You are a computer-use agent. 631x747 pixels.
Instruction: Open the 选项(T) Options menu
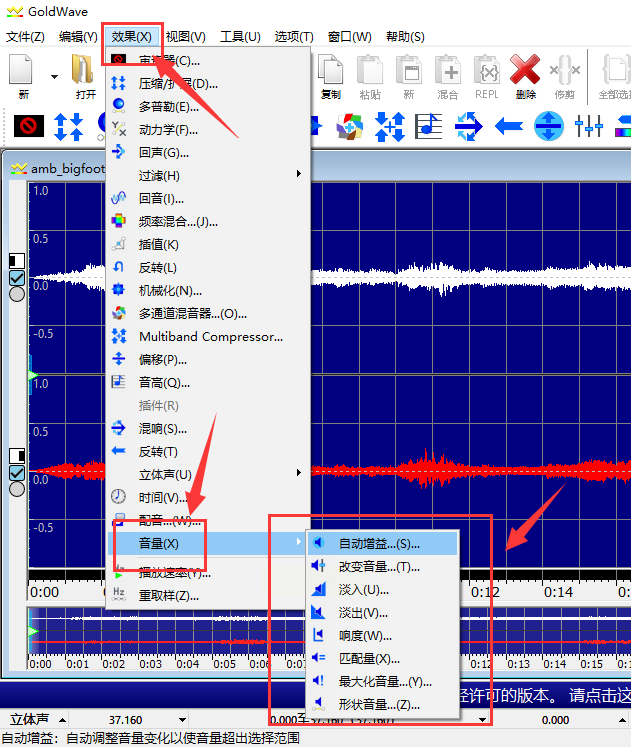294,37
